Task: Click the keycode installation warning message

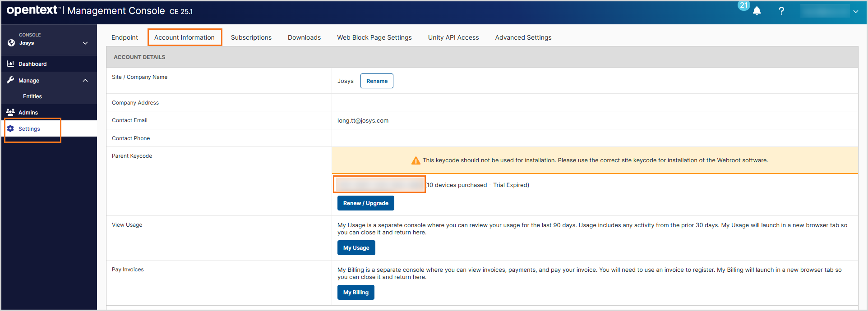Action: [x=595, y=160]
